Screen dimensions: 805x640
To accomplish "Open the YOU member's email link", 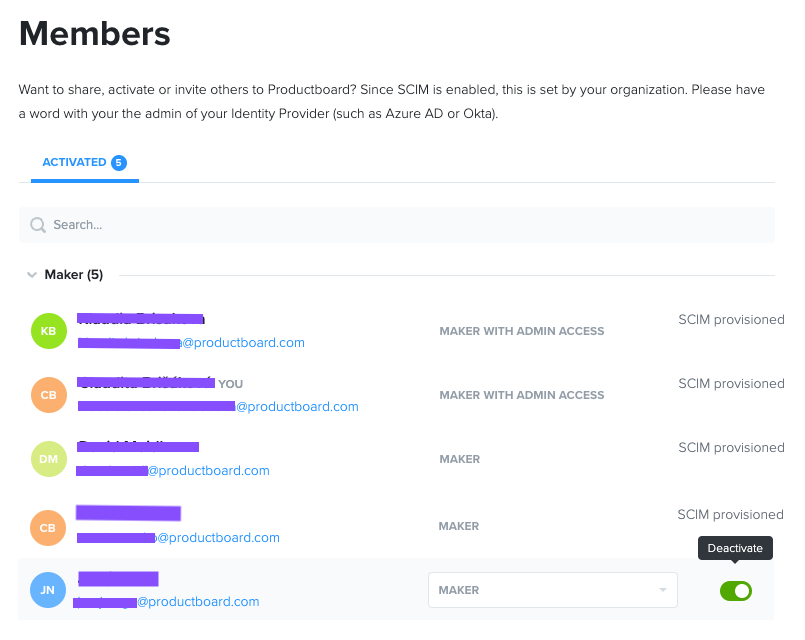I will pos(218,406).
